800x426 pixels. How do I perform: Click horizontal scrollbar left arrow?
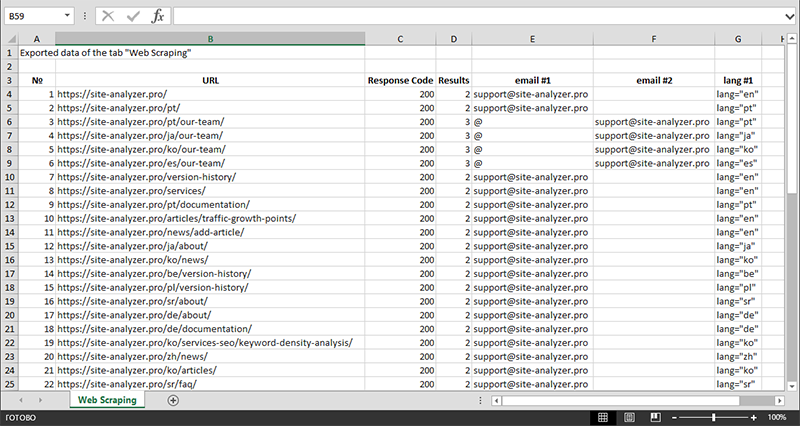pos(496,401)
